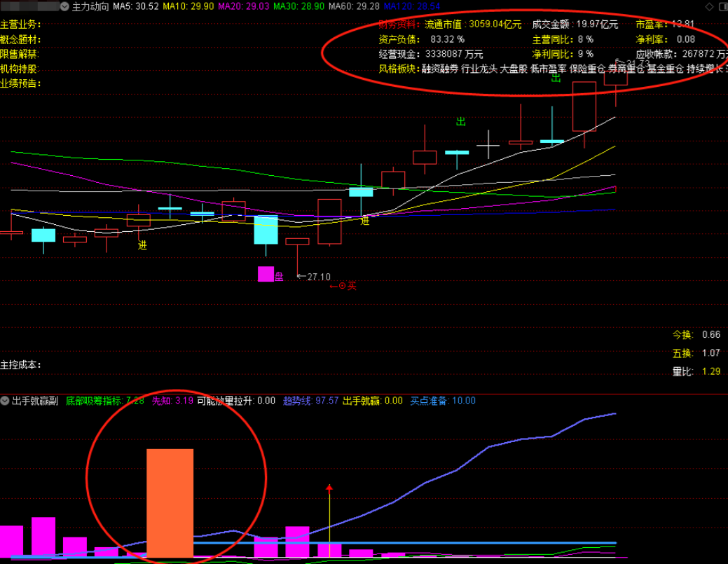Click the 限售解禁 label
This screenshot has width=728, height=564.
pos(20,55)
